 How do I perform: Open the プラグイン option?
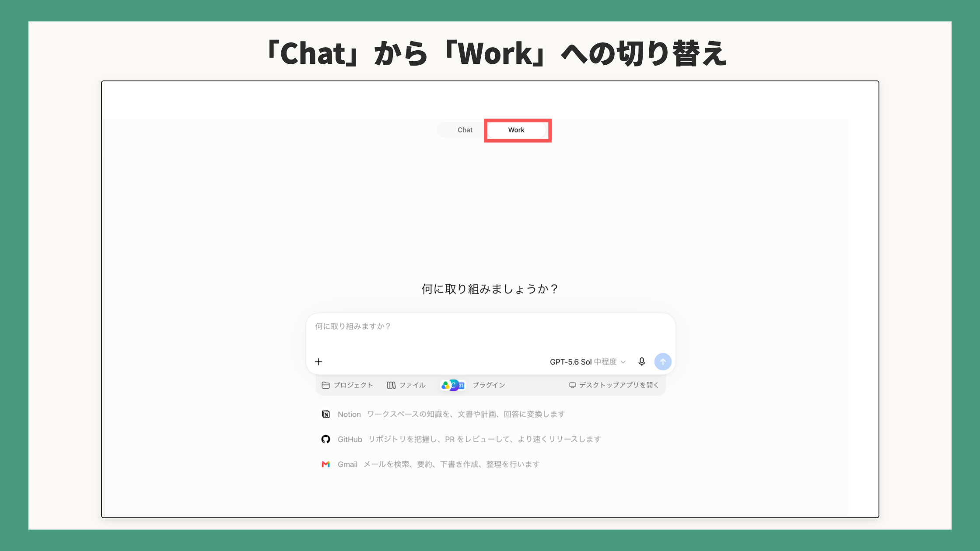click(x=489, y=385)
